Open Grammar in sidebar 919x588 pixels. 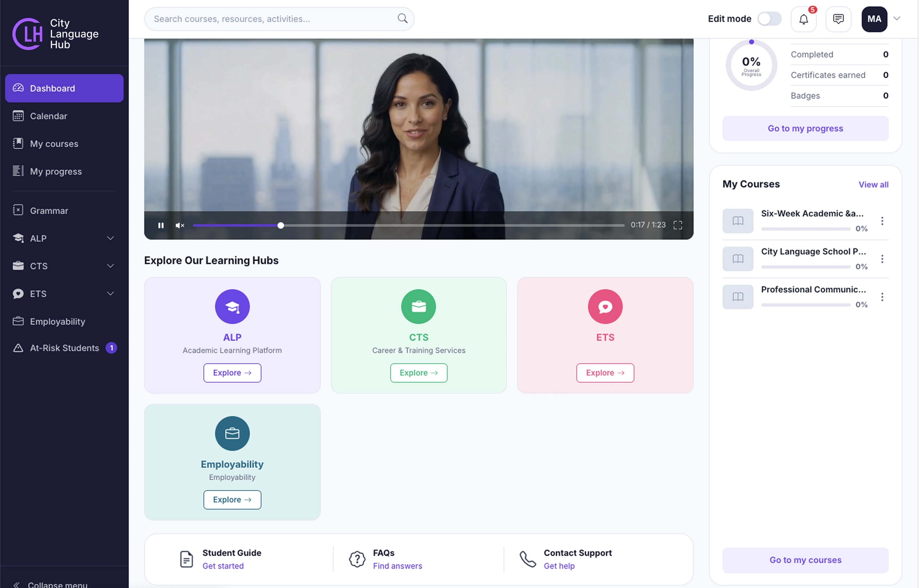64,210
